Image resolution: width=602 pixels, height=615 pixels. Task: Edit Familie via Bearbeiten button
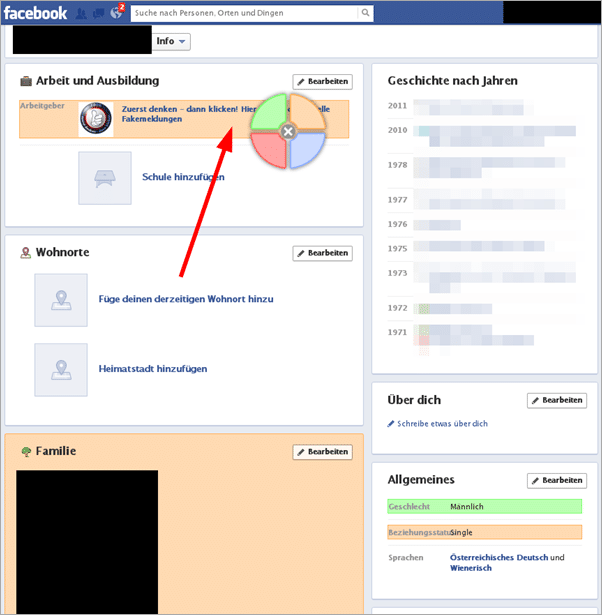[322, 452]
